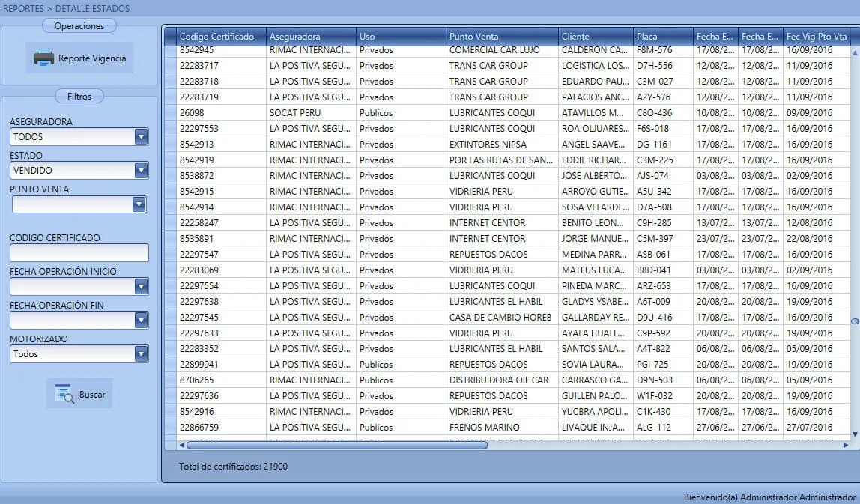This screenshot has width=860, height=504.
Task: Click the vertical scrollbar down arrow
Action: 855,434
